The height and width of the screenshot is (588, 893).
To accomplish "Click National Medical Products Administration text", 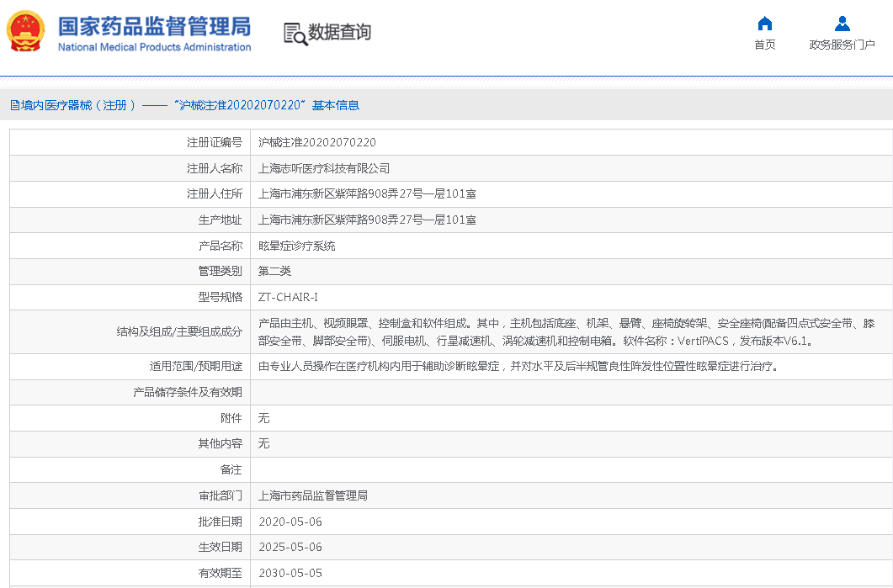I will [x=154, y=48].
